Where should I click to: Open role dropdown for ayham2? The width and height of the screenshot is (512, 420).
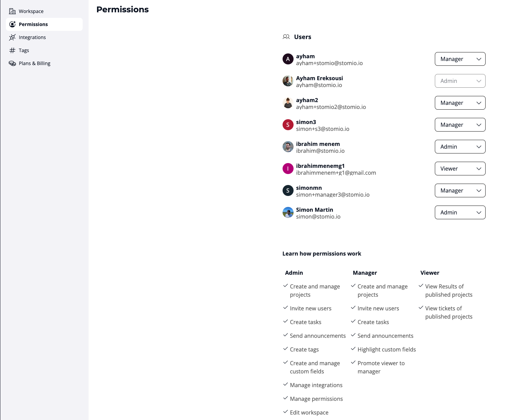pos(460,103)
